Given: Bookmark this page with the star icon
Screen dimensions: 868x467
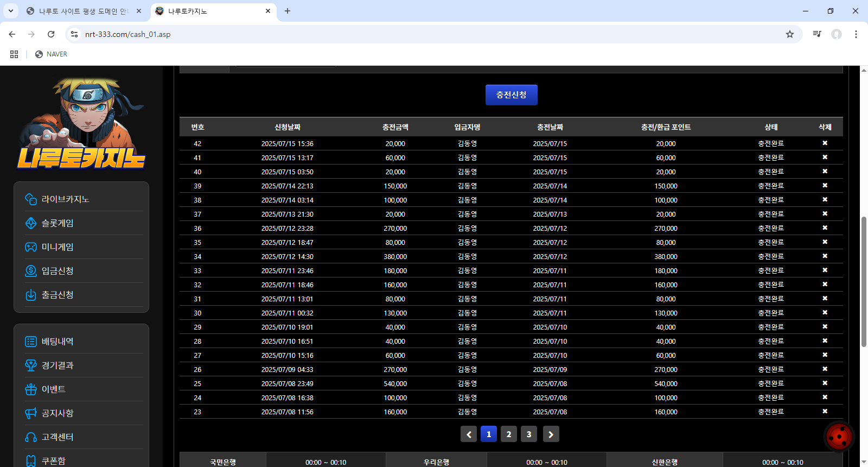Looking at the screenshot, I should tap(790, 34).
